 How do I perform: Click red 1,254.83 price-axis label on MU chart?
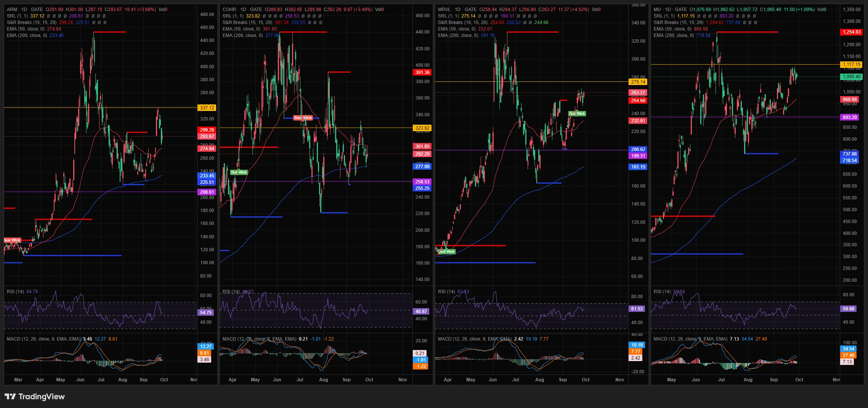coord(852,32)
